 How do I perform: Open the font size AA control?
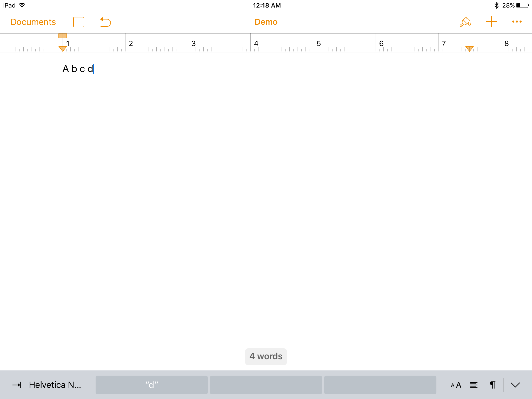tap(456, 385)
